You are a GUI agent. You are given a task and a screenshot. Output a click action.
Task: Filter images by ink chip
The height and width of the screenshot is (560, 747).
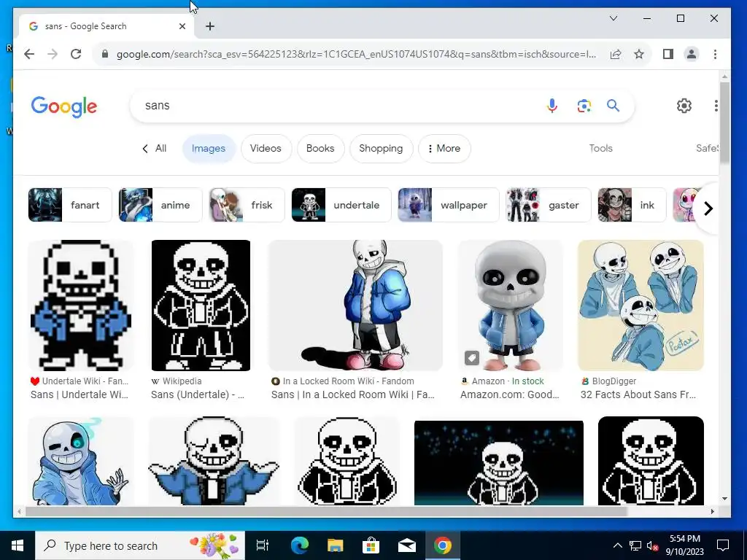pyautogui.click(x=632, y=205)
